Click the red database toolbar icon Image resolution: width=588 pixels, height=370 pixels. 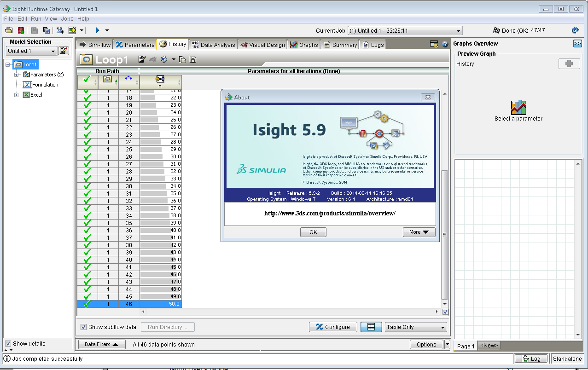[21, 30]
